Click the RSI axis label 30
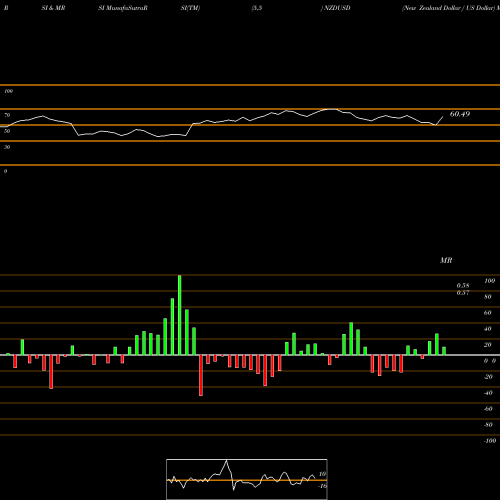This screenshot has width=500, height=500. [7, 147]
